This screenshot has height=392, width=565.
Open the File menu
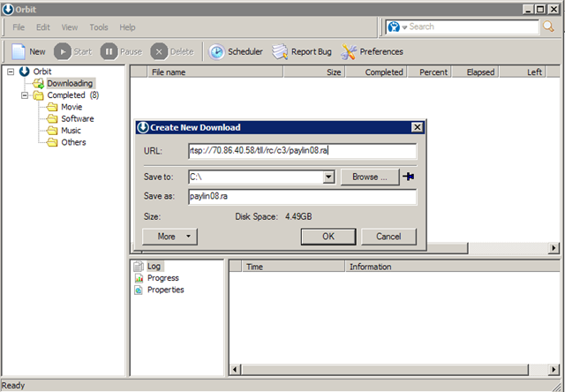[x=19, y=27]
